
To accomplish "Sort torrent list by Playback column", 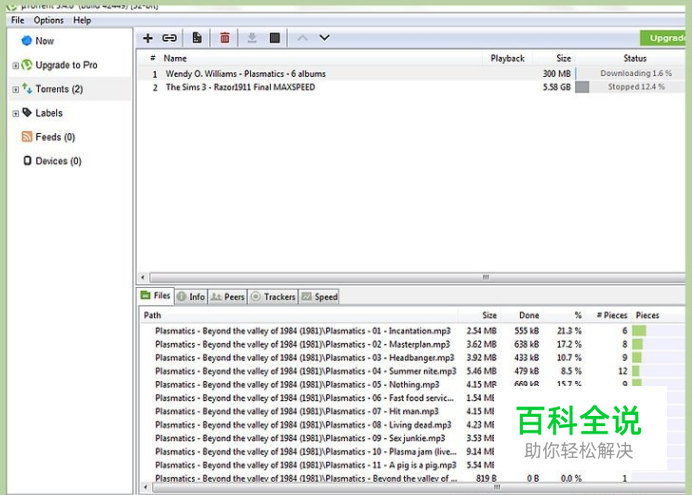I will [x=508, y=58].
